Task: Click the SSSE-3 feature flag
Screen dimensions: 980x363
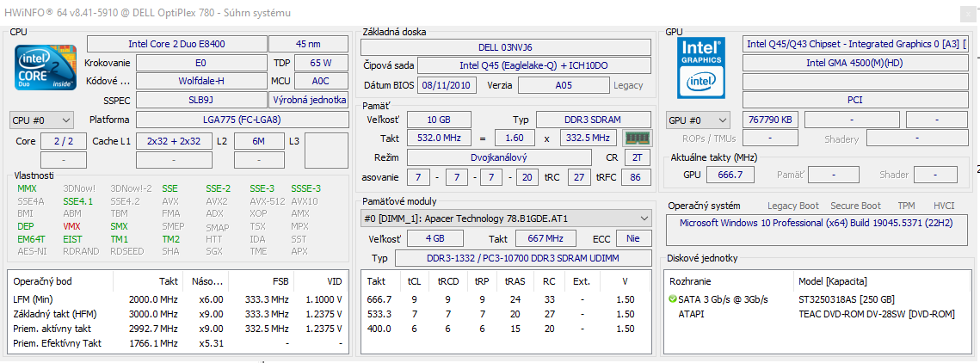Action: tap(306, 188)
